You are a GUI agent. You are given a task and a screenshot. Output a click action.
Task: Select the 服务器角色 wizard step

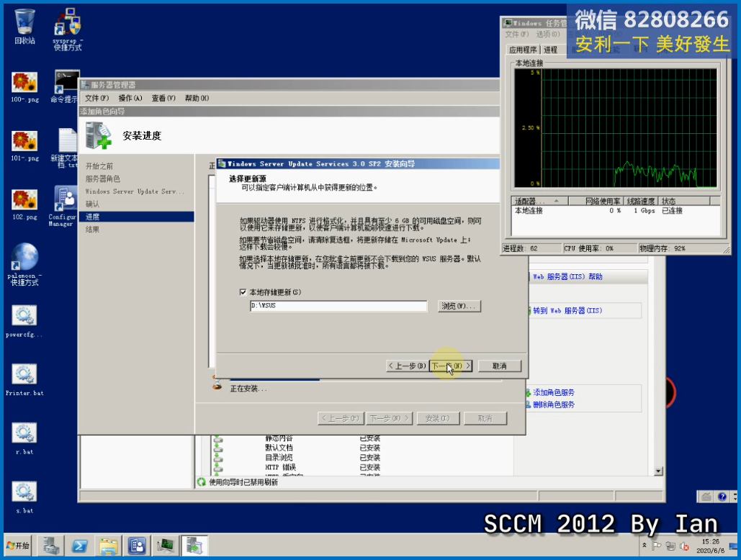102,179
